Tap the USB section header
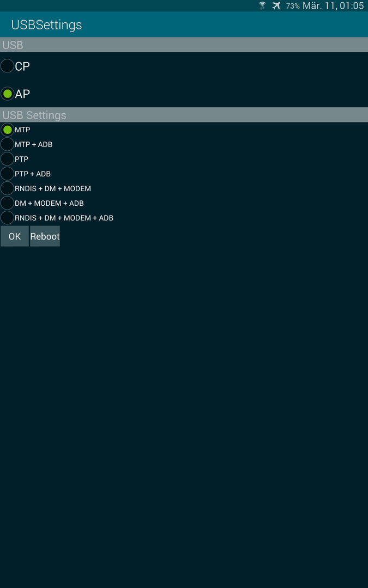Image resolution: width=368 pixels, height=588 pixels. click(184, 45)
